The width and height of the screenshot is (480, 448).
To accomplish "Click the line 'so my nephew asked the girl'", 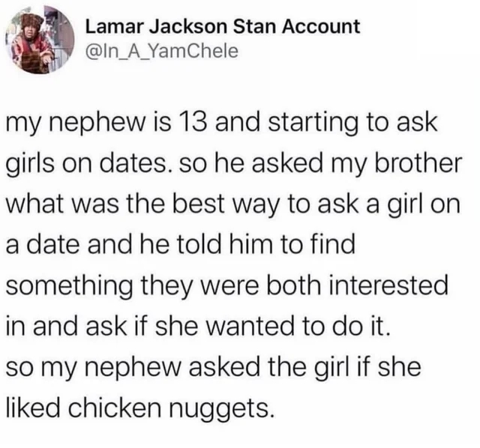I will tap(213, 367).
